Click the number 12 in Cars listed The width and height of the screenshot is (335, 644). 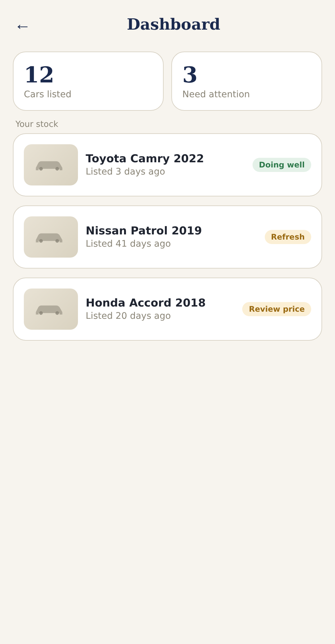39,75
